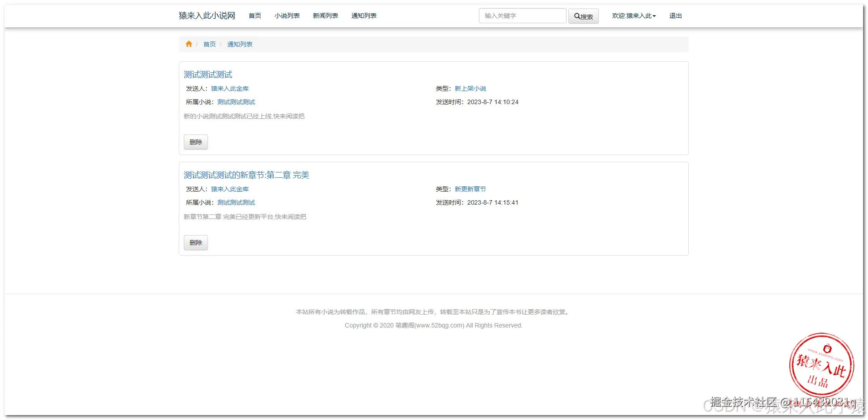Select text 新的小说测试测试测试已经上线,快来阅读吧
868x420 pixels.
244,116
